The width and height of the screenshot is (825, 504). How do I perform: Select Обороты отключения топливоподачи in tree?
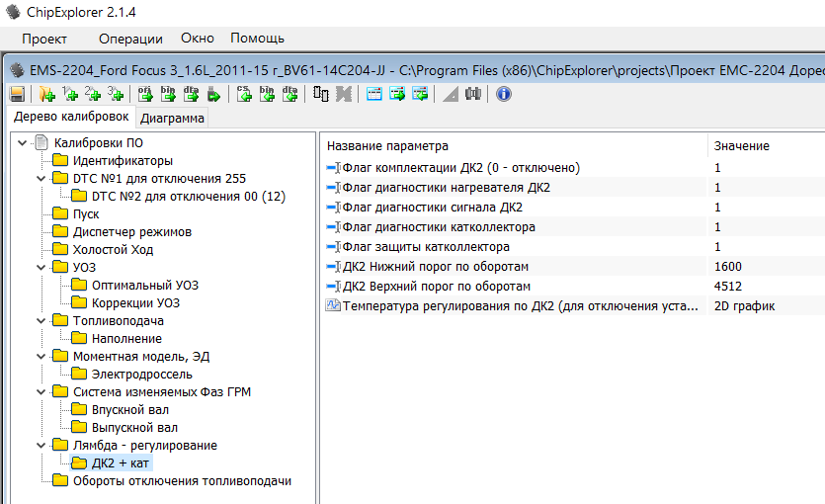(182, 481)
